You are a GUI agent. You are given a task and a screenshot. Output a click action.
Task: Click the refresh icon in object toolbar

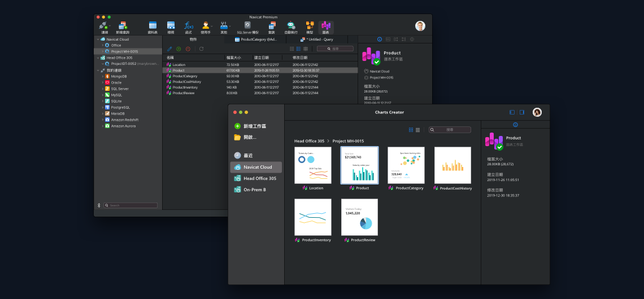pyautogui.click(x=201, y=49)
